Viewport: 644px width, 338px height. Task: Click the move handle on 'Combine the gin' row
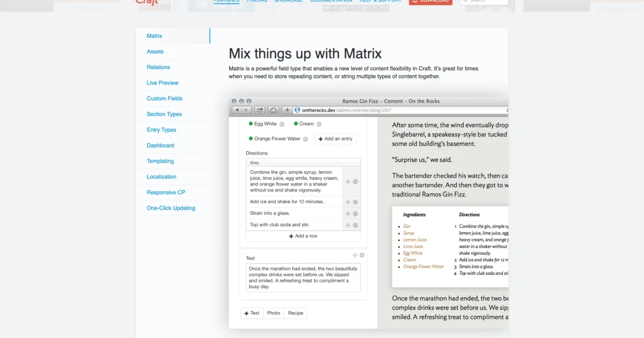click(348, 182)
